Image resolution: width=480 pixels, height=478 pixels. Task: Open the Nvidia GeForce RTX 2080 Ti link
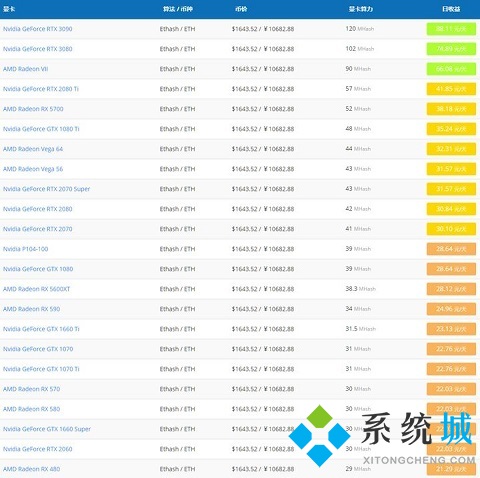point(41,89)
